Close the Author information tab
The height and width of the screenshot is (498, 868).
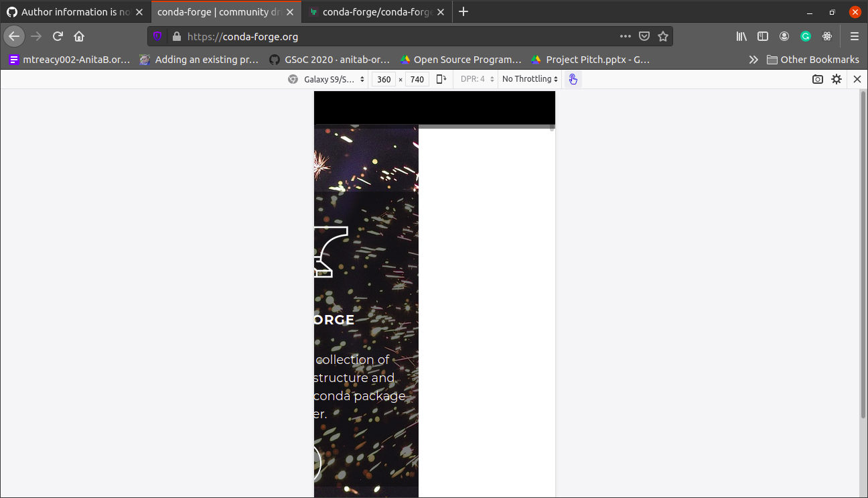(139, 12)
